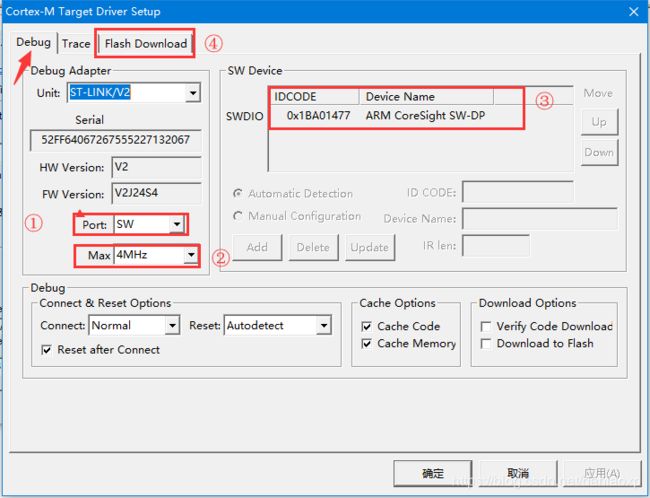
Task: Click the Up move button
Action: 599,122
